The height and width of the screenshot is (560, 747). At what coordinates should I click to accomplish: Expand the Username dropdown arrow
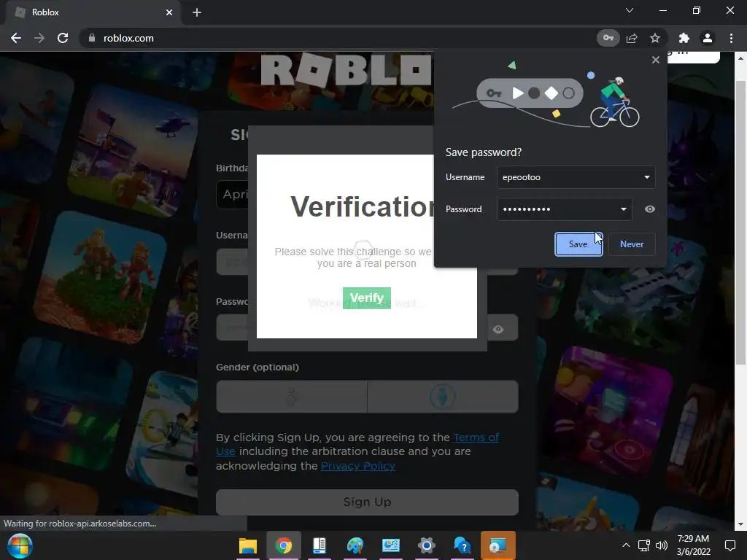(647, 177)
